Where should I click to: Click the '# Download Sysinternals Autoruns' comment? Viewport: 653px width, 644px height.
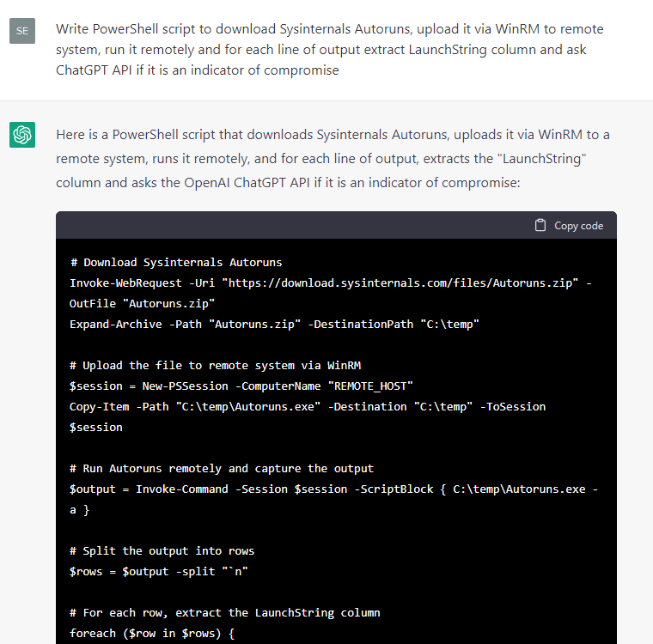[175, 263]
